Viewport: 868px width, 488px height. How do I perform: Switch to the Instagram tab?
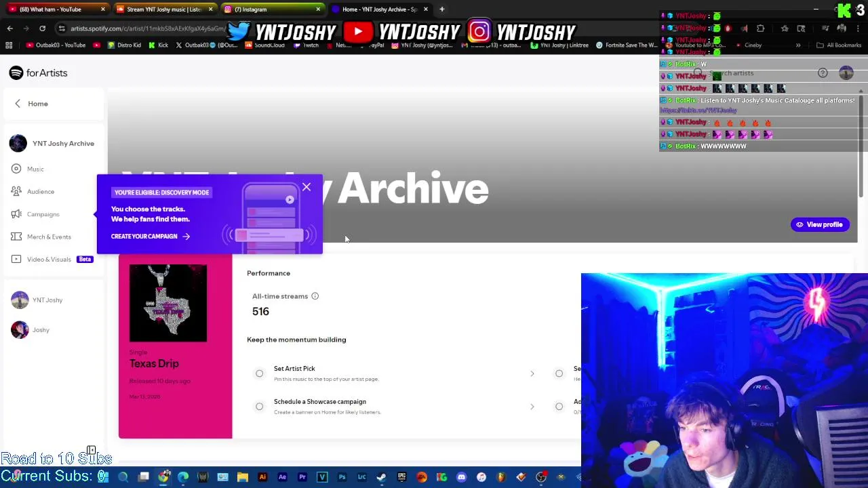(x=271, y=9)
